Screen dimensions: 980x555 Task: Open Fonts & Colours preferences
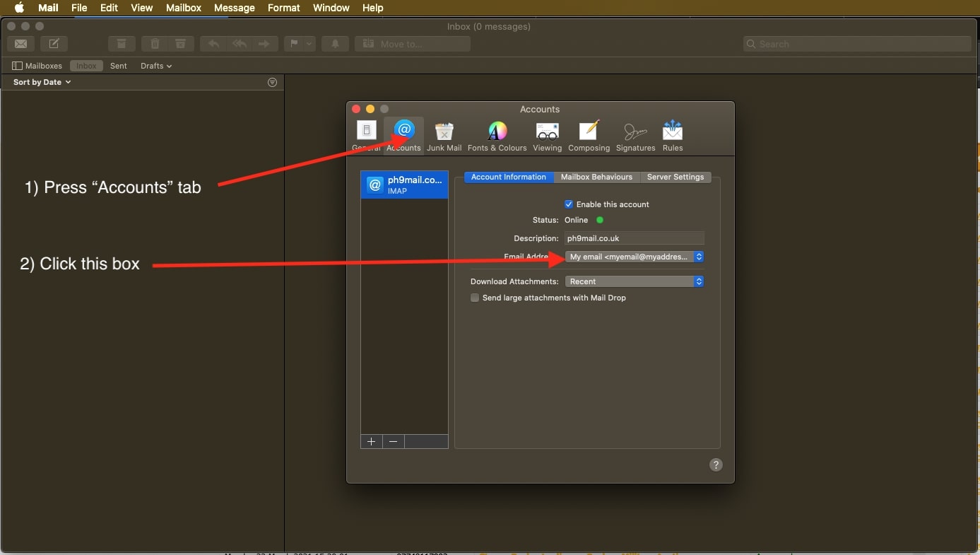click(x=497, y=136)
